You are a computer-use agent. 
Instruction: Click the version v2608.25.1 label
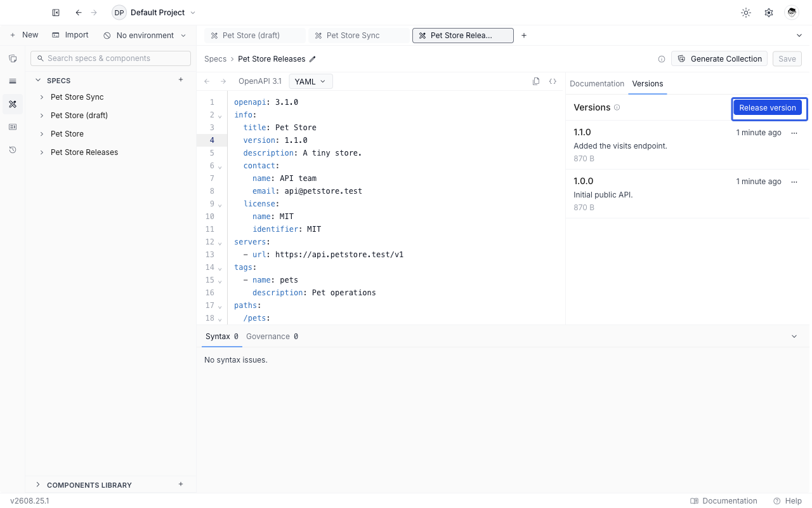tap(30, 501)
